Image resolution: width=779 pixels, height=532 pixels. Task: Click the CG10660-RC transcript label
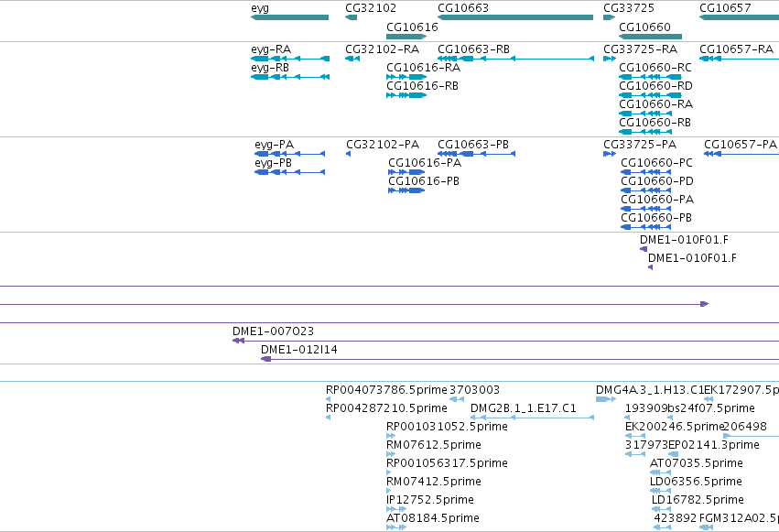(655, 68)
